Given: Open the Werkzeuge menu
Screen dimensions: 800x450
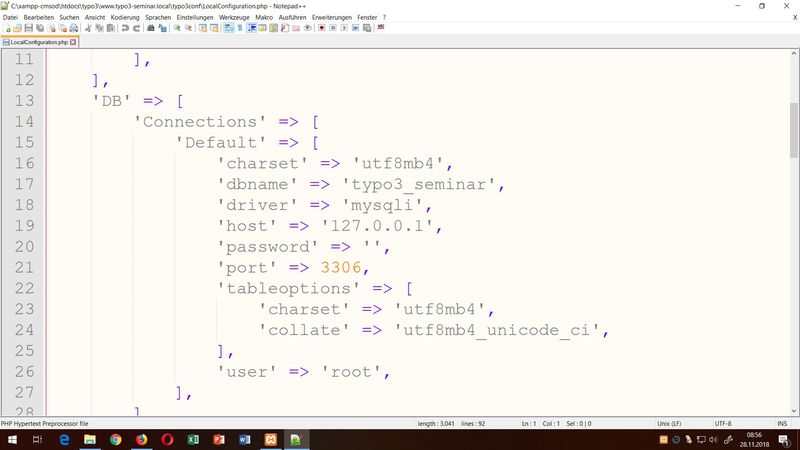Looking at the screenshot, I should click(234, 17).
